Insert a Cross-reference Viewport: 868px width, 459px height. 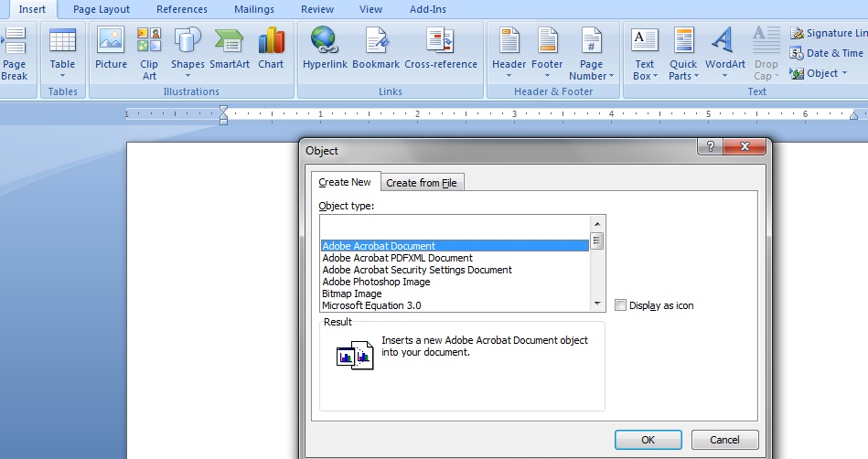click(441, 48)
